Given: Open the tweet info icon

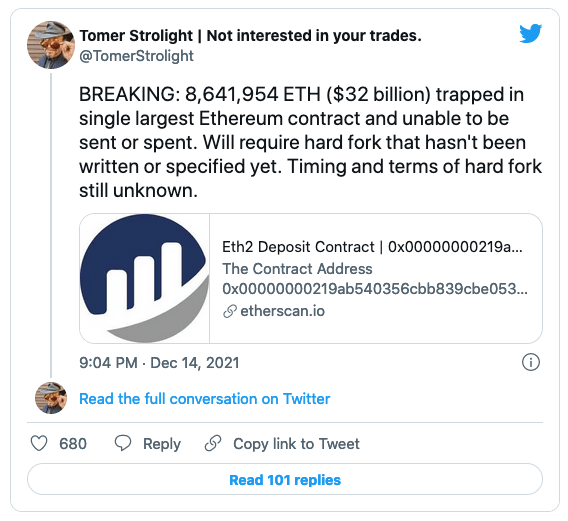Looking at the screenshot, I should tap(531, 362).
